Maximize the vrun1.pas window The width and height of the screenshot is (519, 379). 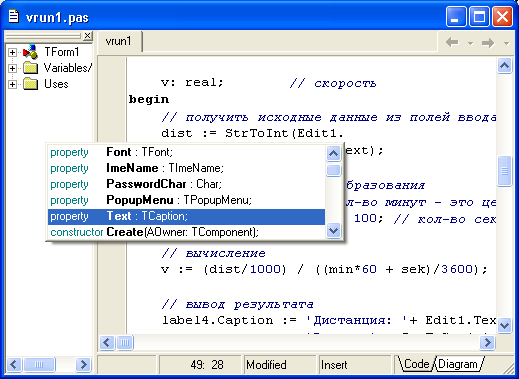pyautogui.click(x=479, y=17)
